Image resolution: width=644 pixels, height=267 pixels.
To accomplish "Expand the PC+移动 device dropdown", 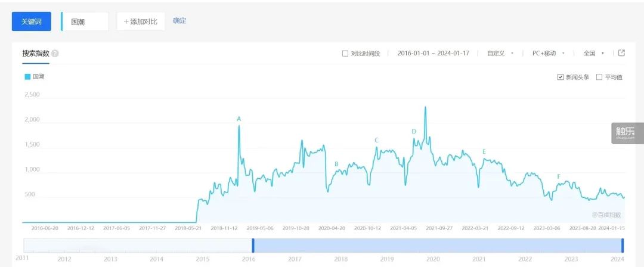I will pyautogui.click(x=548, y=54).
